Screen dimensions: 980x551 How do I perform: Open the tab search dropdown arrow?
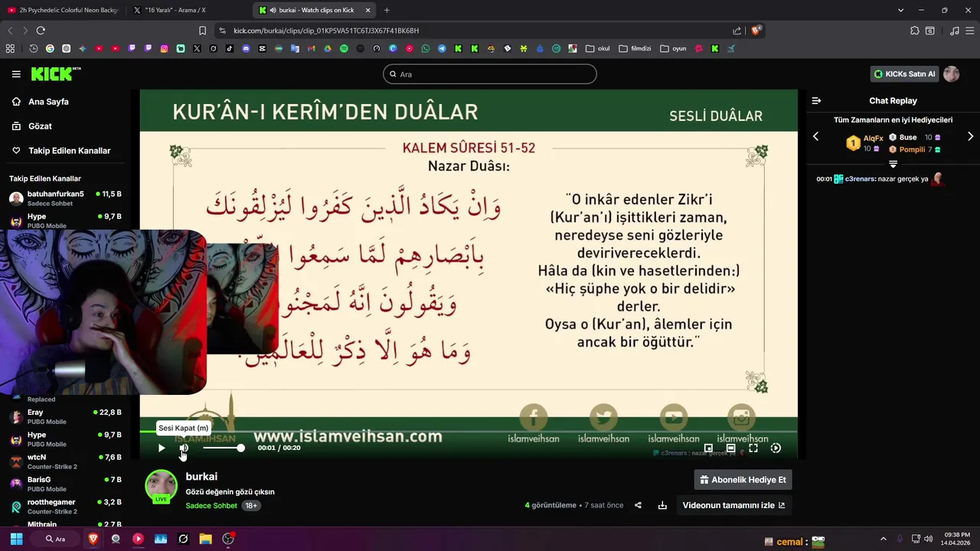pos(901,10)
